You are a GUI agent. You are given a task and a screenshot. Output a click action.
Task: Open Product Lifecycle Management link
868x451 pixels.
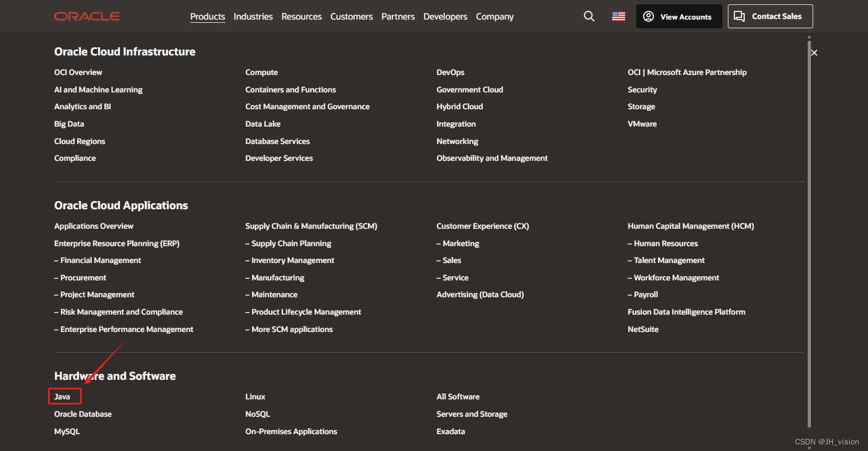click(303, 312)
